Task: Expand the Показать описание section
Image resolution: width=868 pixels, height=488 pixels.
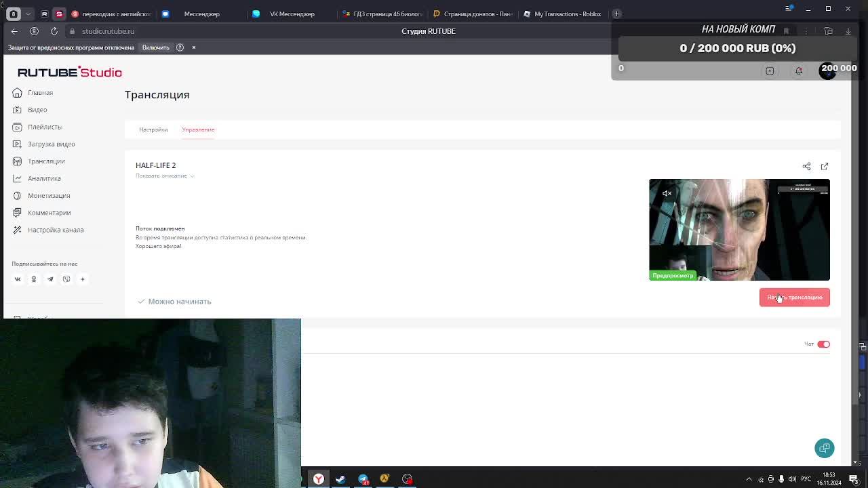Action: pos(165,176)
